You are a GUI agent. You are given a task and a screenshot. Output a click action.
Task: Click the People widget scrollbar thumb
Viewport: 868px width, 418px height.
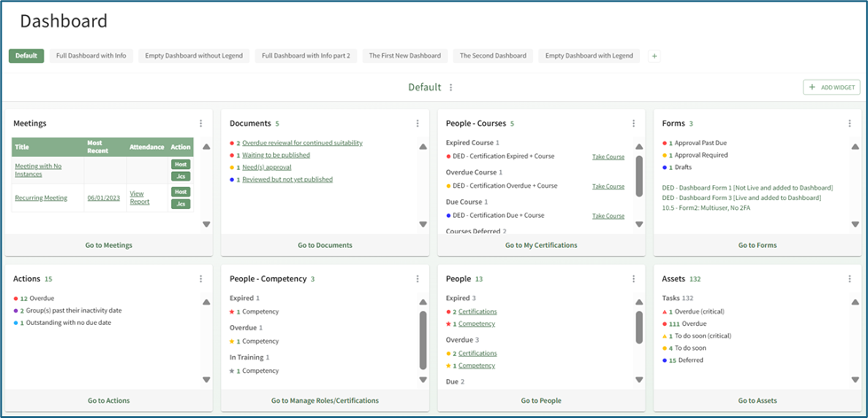pyautogui.click(x=639, y=327)
